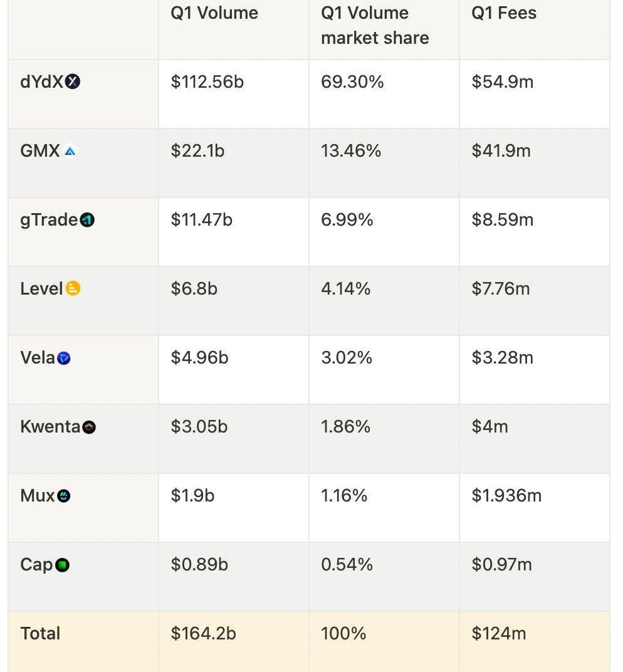Click the Total row label
Screen dimensions: 623x672
[x=41, y=634]
